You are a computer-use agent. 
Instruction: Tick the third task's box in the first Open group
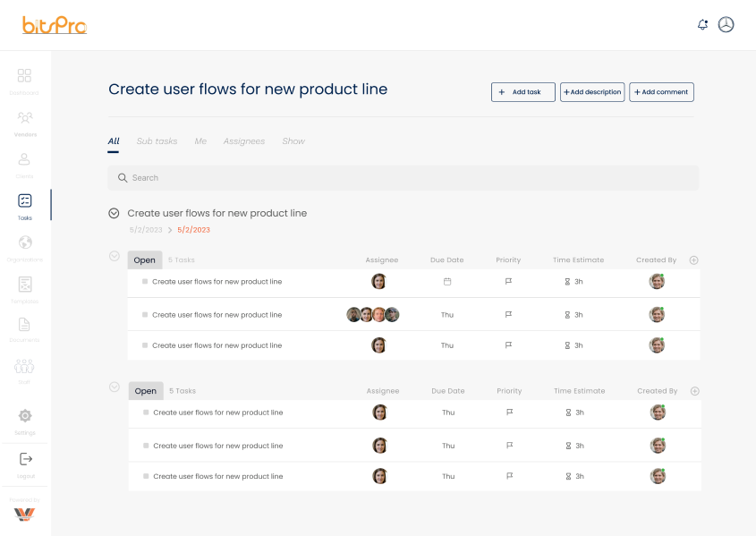click(145, 345)
